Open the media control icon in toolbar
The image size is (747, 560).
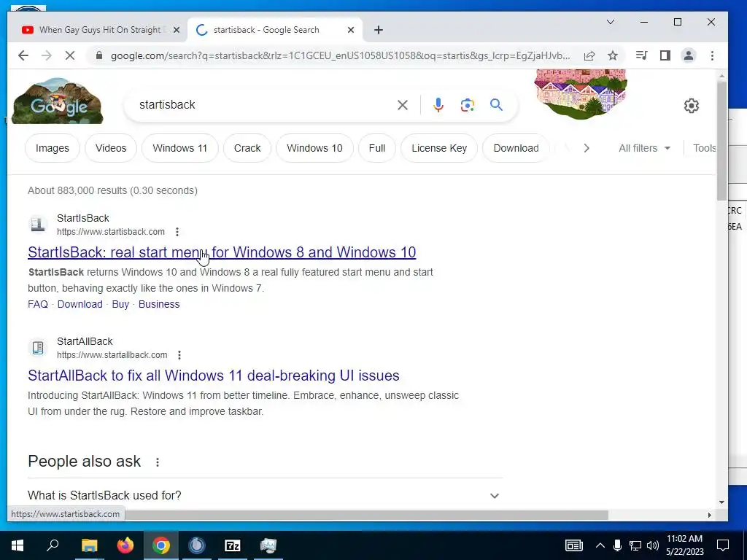pos(642,55)
